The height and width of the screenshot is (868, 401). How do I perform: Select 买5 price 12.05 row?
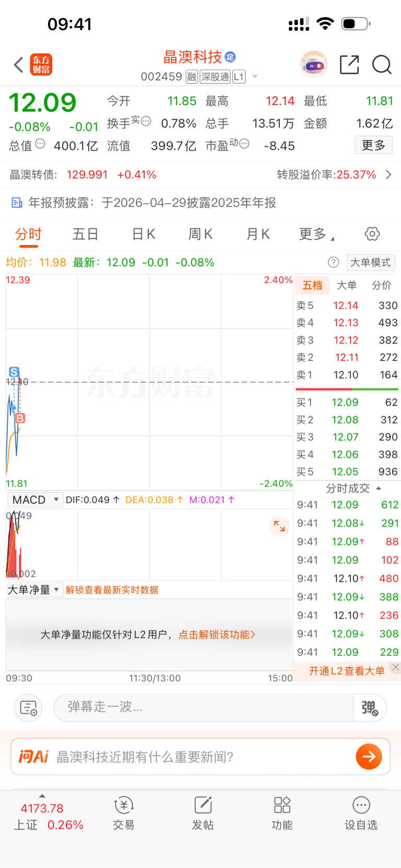point(347,472)
